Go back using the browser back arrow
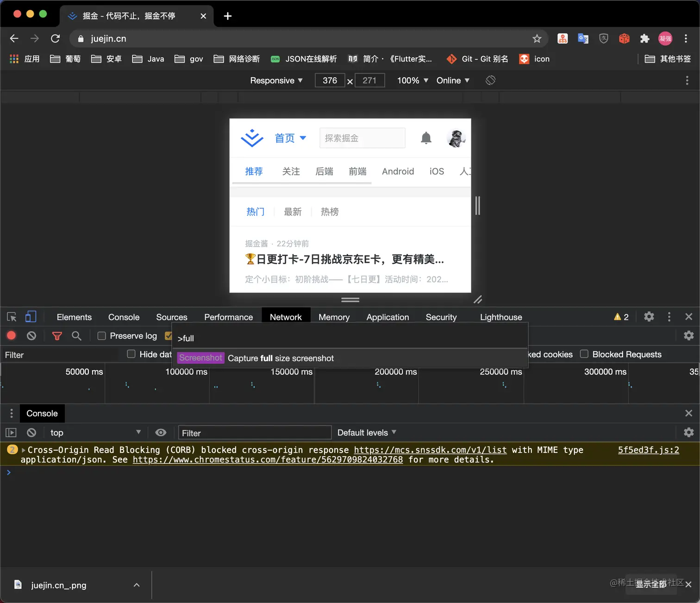 coord(14,38)
